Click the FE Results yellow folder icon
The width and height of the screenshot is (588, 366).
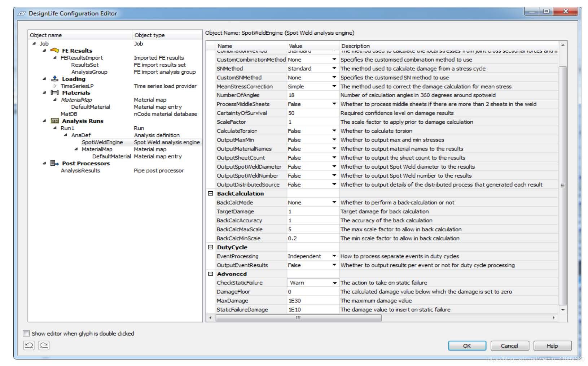coord(55,51)
